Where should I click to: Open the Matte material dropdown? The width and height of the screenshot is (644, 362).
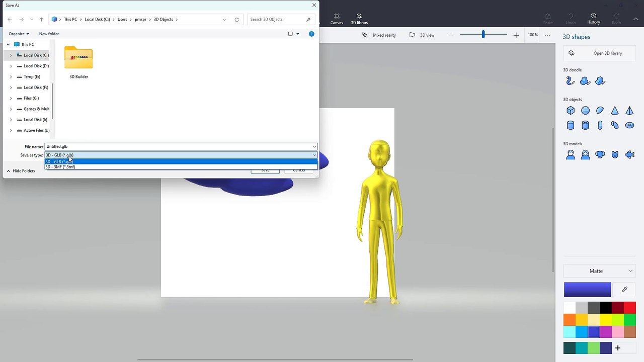(x=600, y=271)
